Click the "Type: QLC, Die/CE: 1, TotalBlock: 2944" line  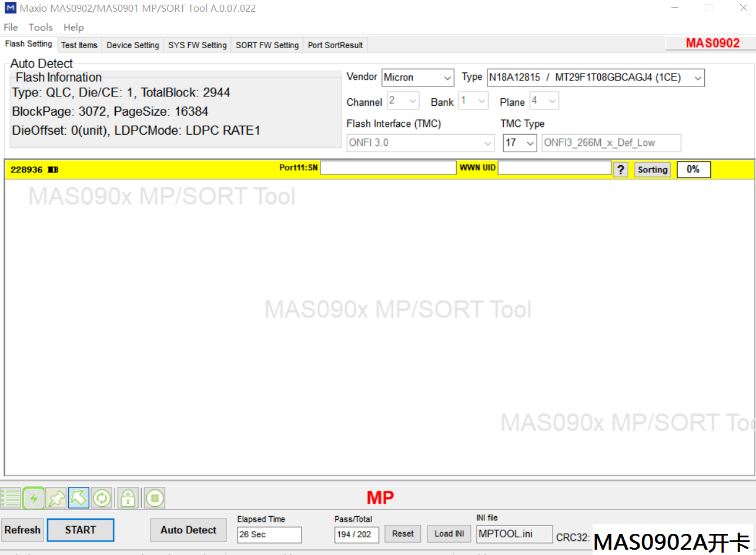121,93
